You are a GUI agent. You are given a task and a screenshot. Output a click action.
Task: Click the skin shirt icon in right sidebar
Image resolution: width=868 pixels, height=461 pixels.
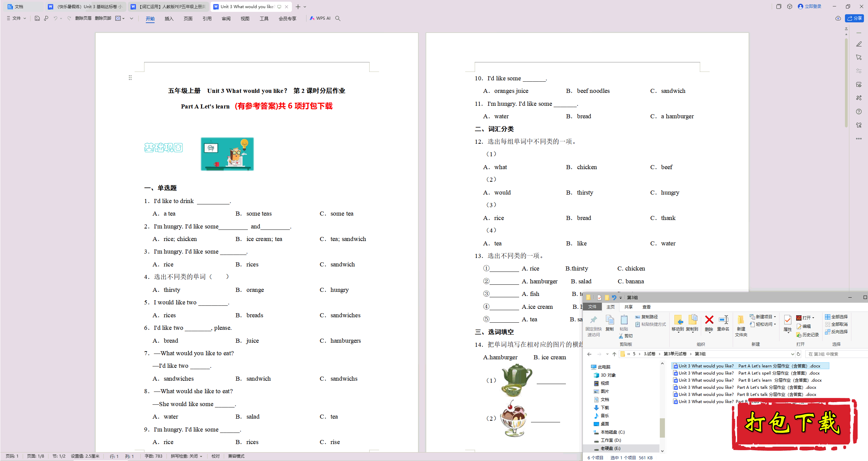coord(859,125)
